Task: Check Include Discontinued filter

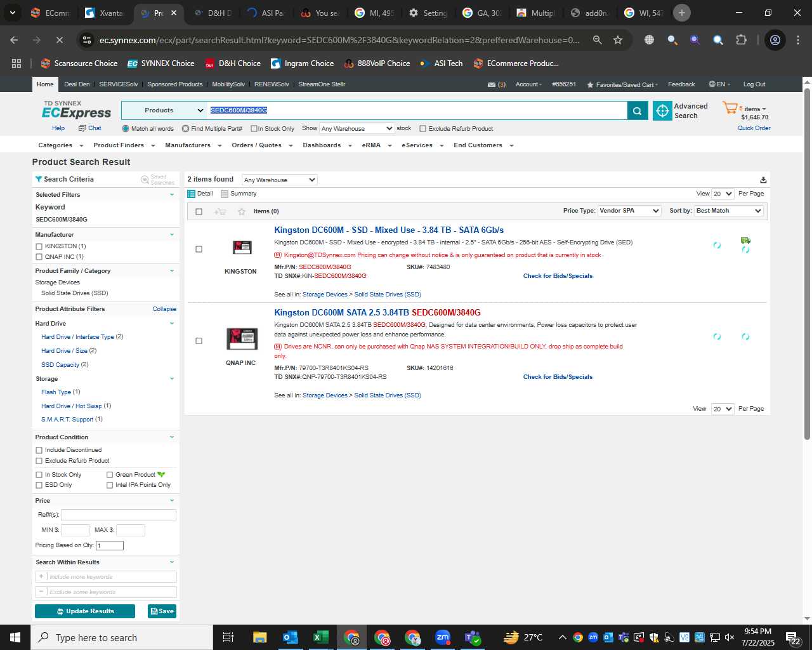Action: point(39,450)
